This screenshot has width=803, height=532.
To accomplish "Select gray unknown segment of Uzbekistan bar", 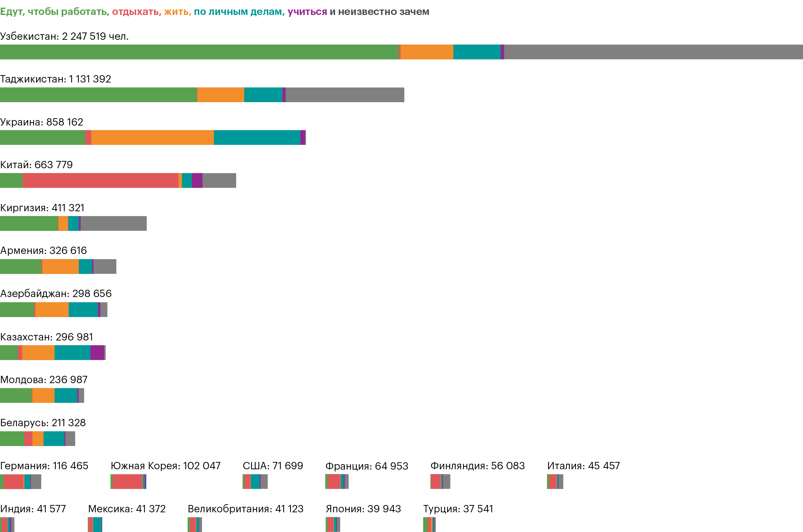I will pos(654,52).
